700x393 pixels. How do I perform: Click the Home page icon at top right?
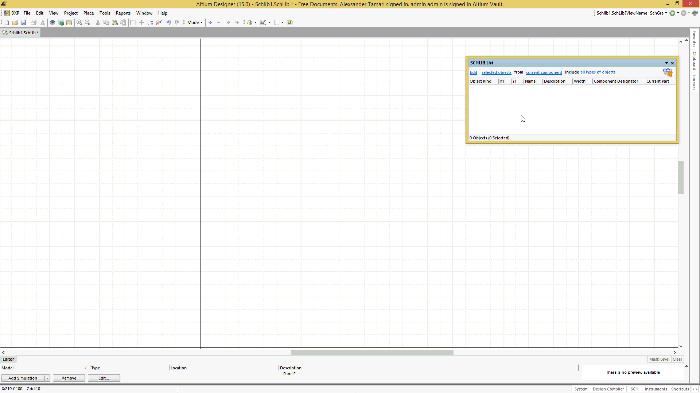coord(695,13)
